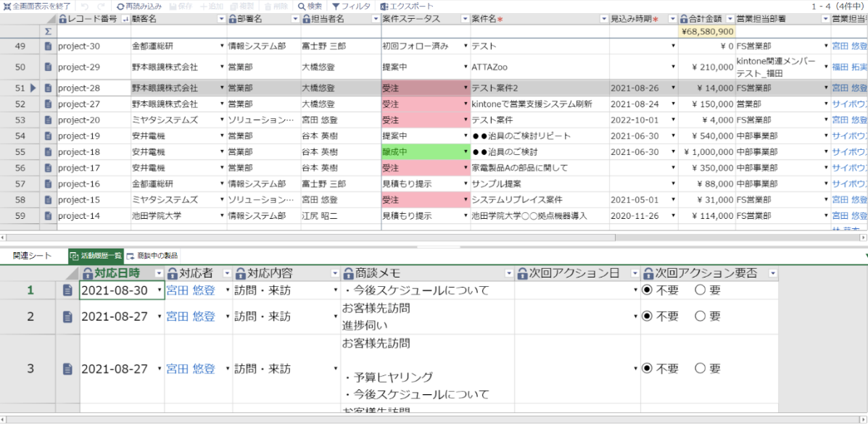Open record detail icon for project-27
Viewport: 868px width, 426px height.
48,104
